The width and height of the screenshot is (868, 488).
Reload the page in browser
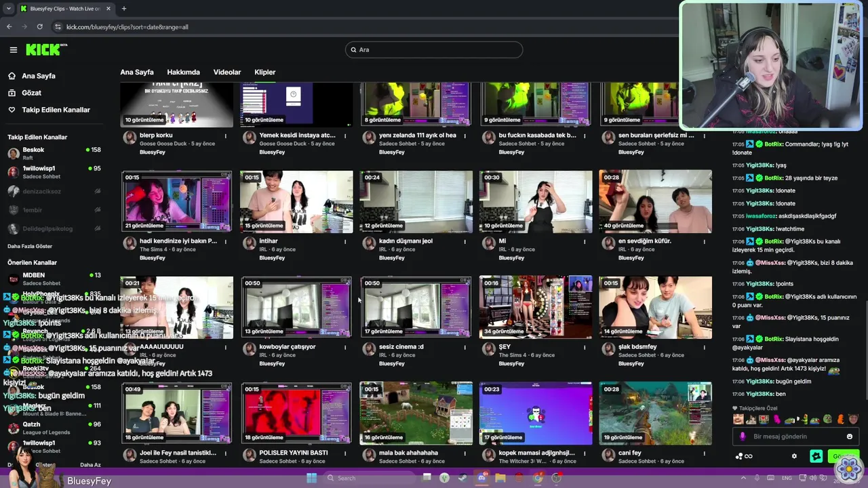coord(40,26)
